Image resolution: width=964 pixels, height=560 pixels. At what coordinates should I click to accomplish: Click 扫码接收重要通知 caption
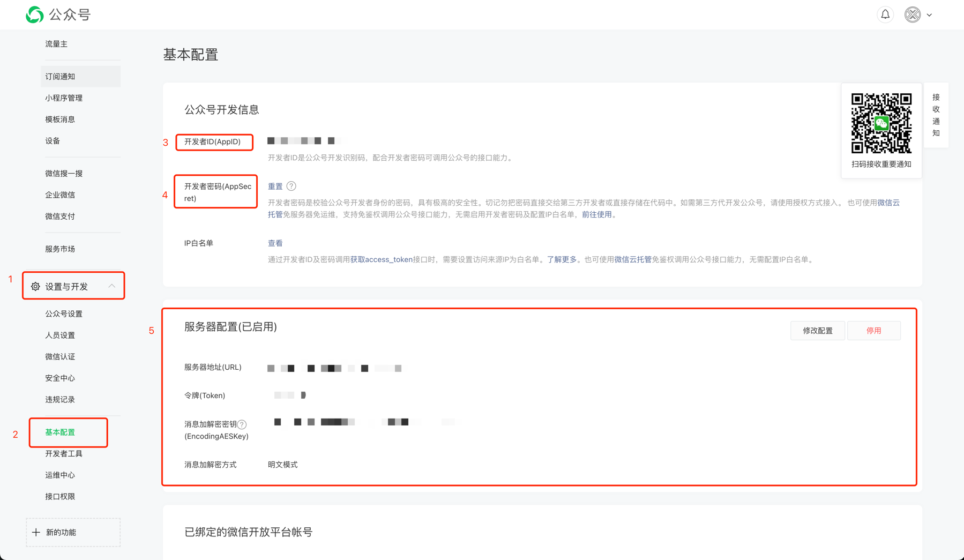881,165
